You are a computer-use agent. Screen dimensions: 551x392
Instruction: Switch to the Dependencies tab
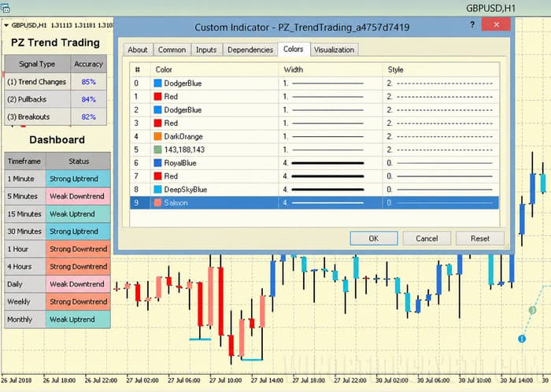250,50
